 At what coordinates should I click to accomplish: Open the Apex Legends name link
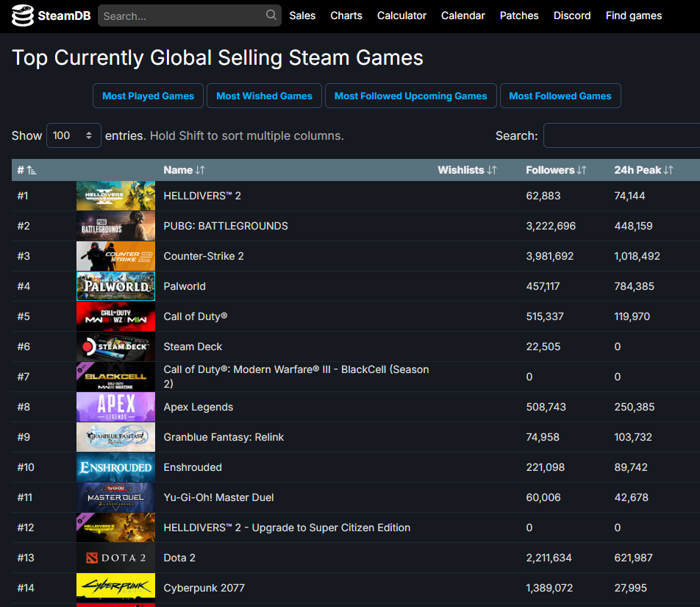click(x=199, y=407)
